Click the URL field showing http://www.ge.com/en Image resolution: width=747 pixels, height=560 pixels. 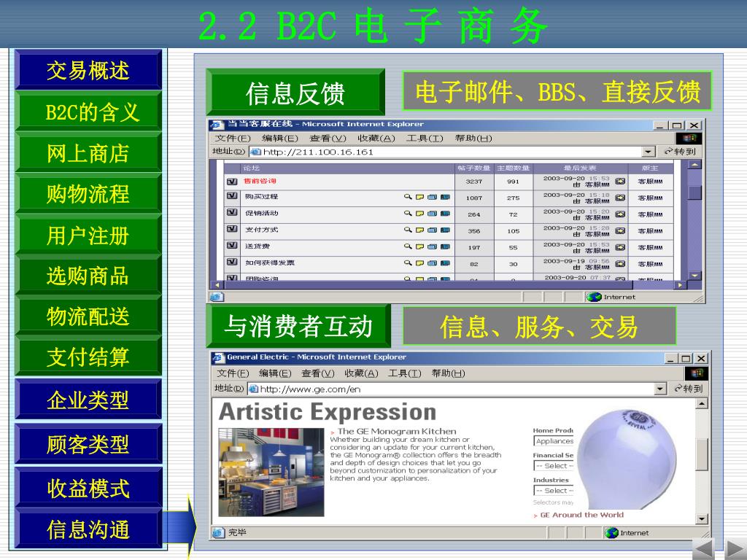(457, 389)
